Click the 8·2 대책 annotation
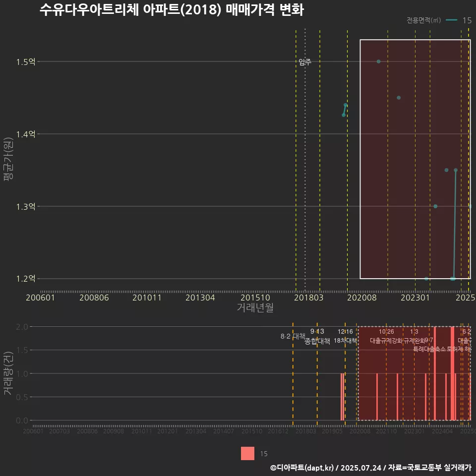Screen dimensions: 476x476 pyautogui.click(x=293, y=336)
